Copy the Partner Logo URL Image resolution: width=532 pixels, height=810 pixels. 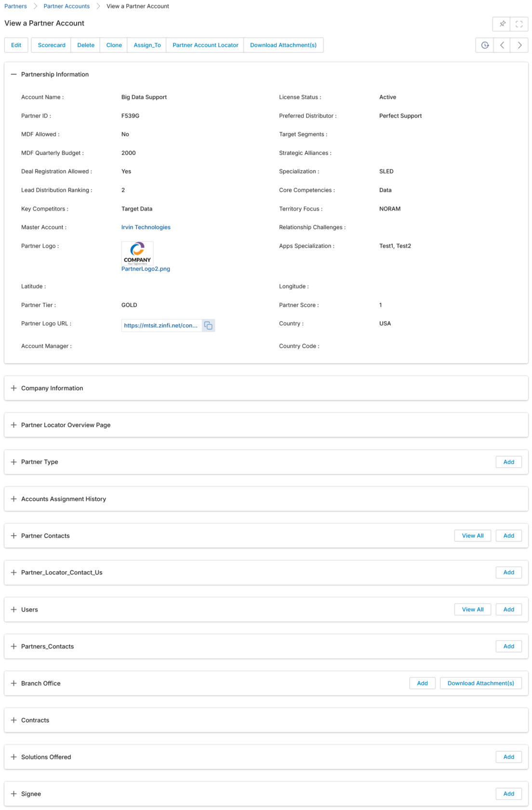click(x=208, y=325)
